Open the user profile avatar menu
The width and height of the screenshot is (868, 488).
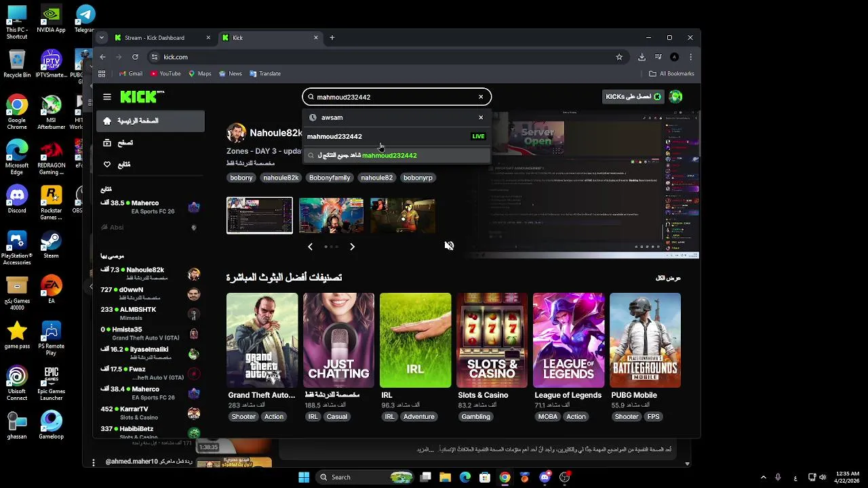click(675, 97)
